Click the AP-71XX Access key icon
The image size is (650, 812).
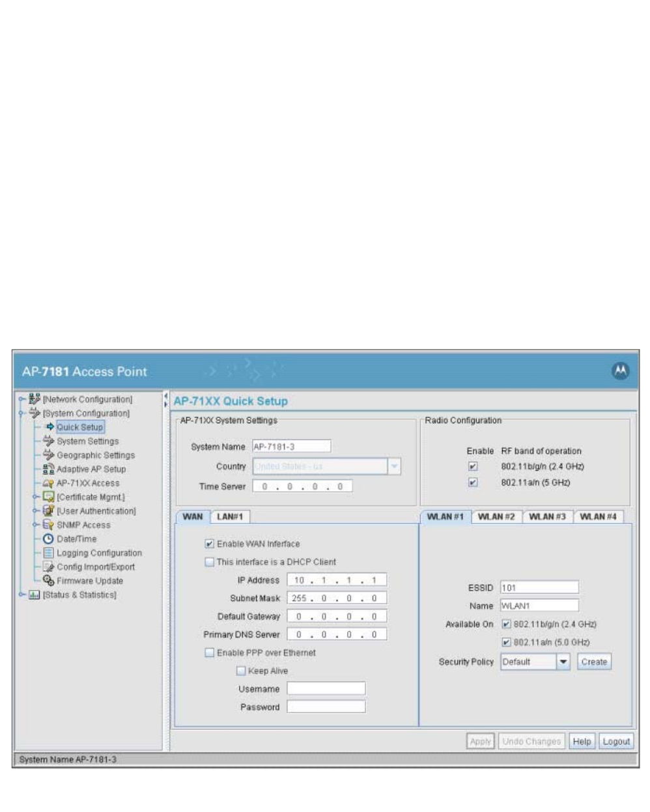[x=48, y=483]
